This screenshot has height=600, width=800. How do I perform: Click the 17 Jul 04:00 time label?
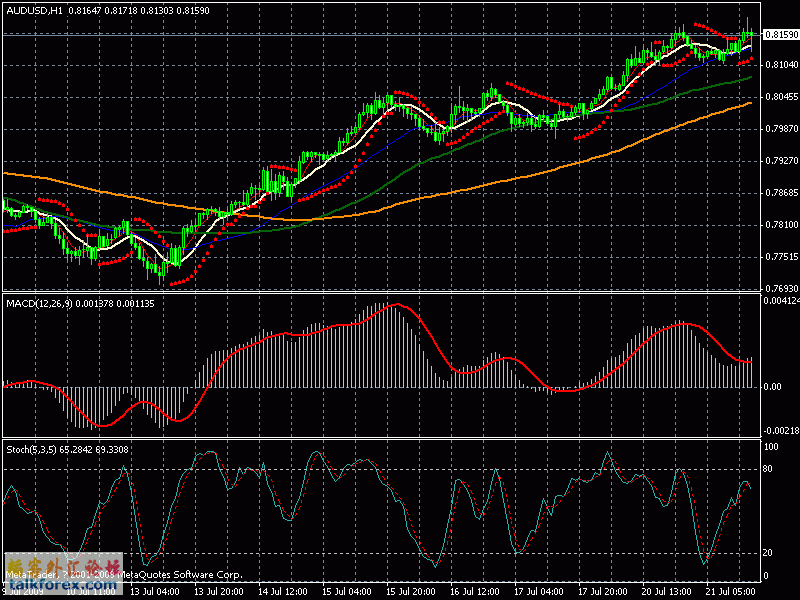539,592
